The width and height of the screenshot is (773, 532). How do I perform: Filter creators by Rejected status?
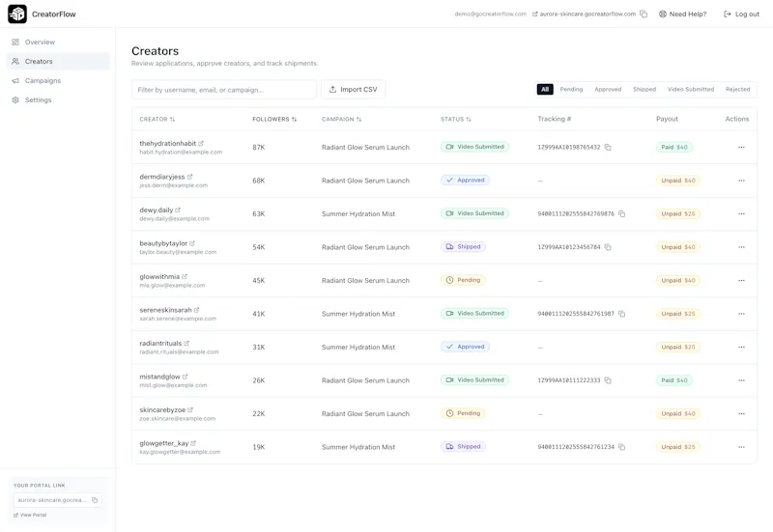[x=737, y=89]
